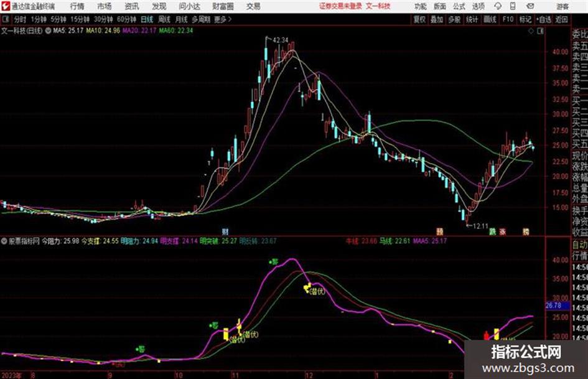Click the 明突破: 25.27 indicator value
The width and height of the screenshot is (588, 379).
click(x=219, y=241)
